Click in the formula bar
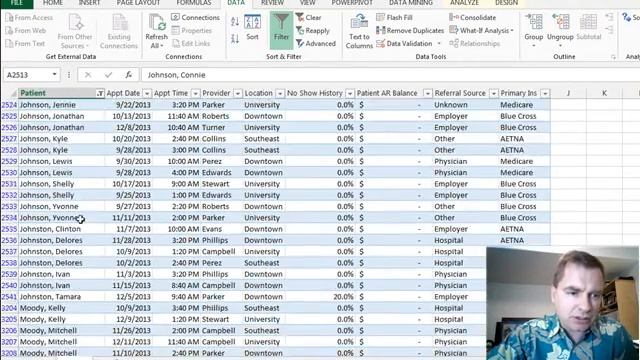 (391, 75)
